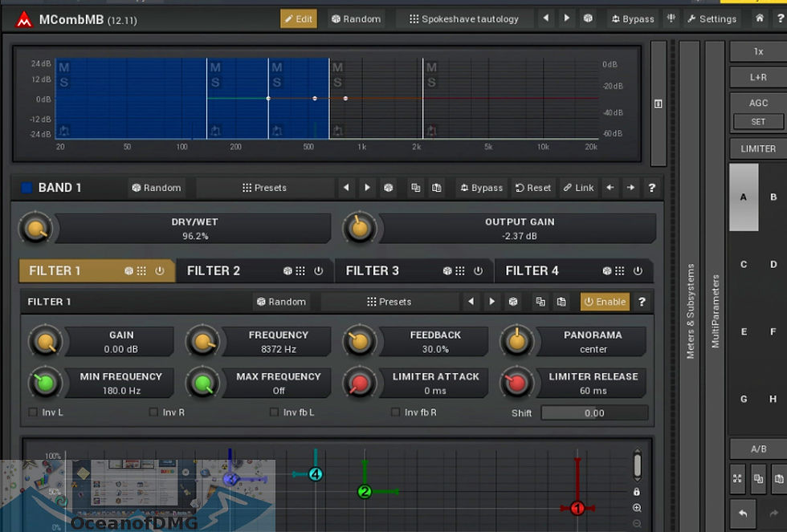The width and height of the screenshot is (787, 532).
Task: Click the A/B compare button
Action: click(758, 449)
